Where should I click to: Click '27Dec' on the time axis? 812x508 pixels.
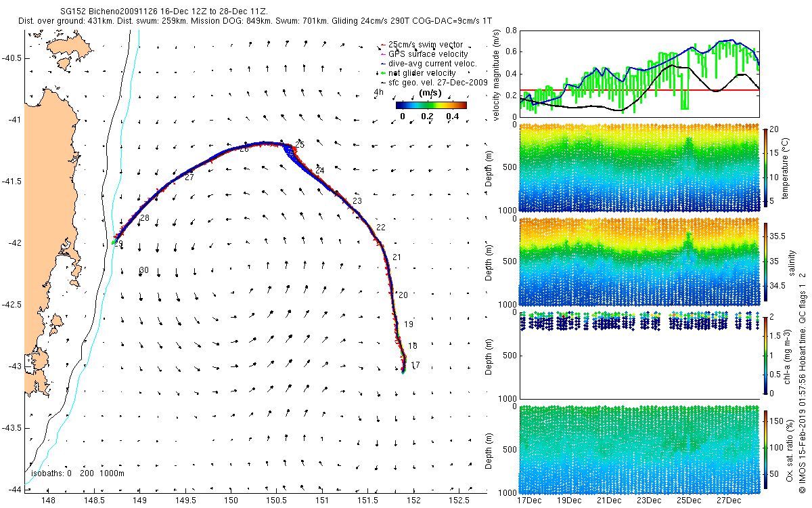click(x=729, y=501)
